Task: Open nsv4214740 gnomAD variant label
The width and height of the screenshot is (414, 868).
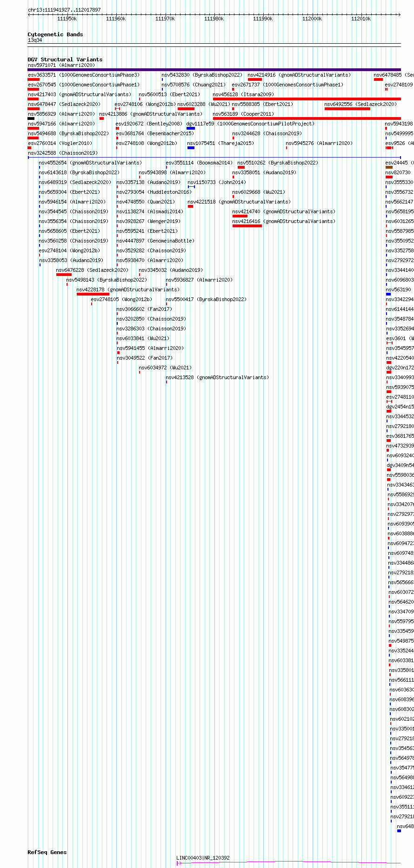Action: tap(284, 211)
